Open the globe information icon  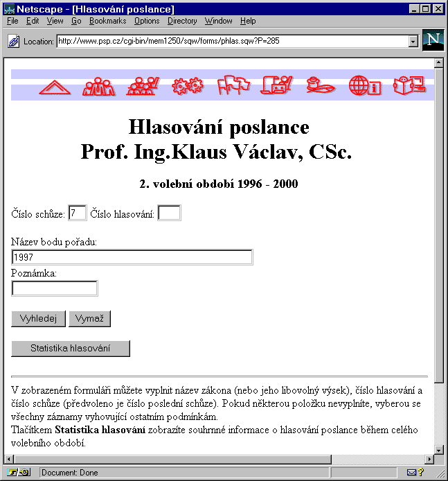(365, 85)
